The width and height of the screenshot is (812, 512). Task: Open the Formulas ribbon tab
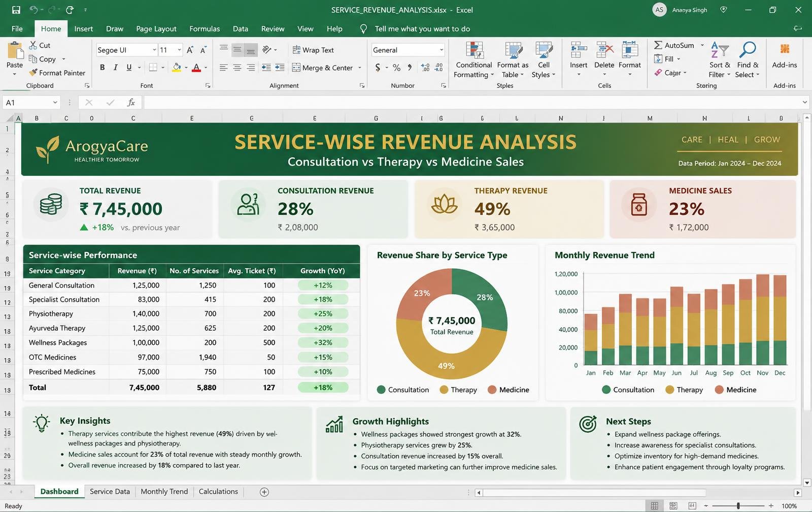205,28
